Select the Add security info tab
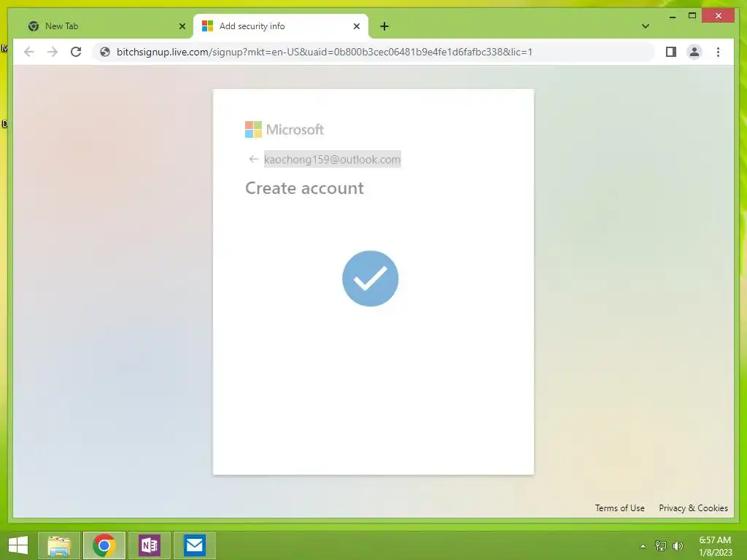This screenshot has width=747, height=560. [x=280, y=26]
